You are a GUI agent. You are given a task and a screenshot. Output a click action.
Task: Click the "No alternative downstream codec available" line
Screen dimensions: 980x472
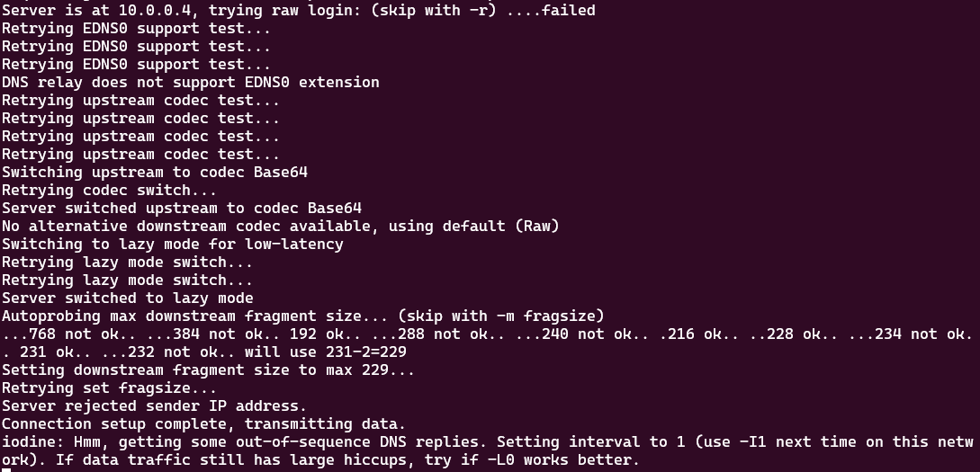(281, 227)
